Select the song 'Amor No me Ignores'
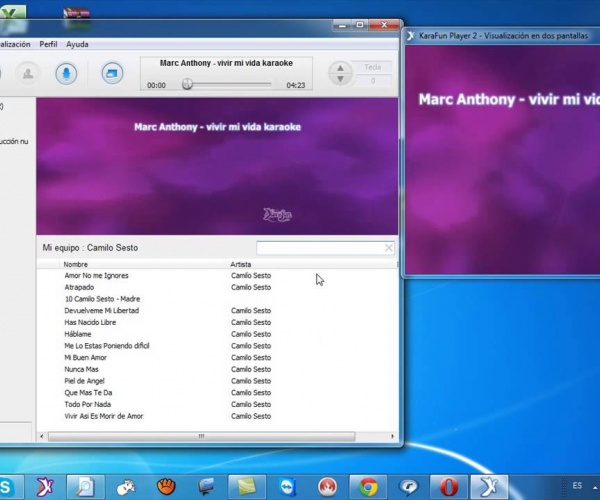This screenshot has width=600, height=500. pyautogui.click(x=96, y=275)
